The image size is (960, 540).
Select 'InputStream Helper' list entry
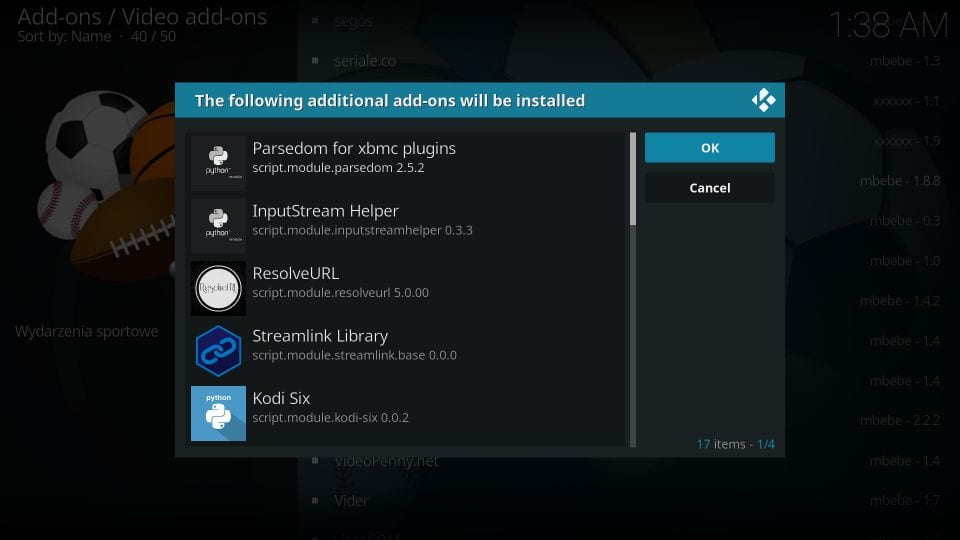click(x=407, y=225)
